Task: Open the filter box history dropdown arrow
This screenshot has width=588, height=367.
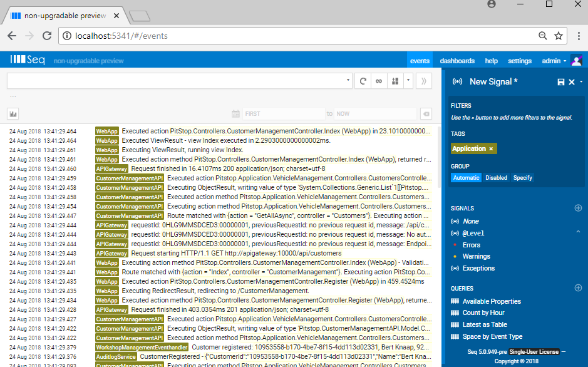Action: 348,80
